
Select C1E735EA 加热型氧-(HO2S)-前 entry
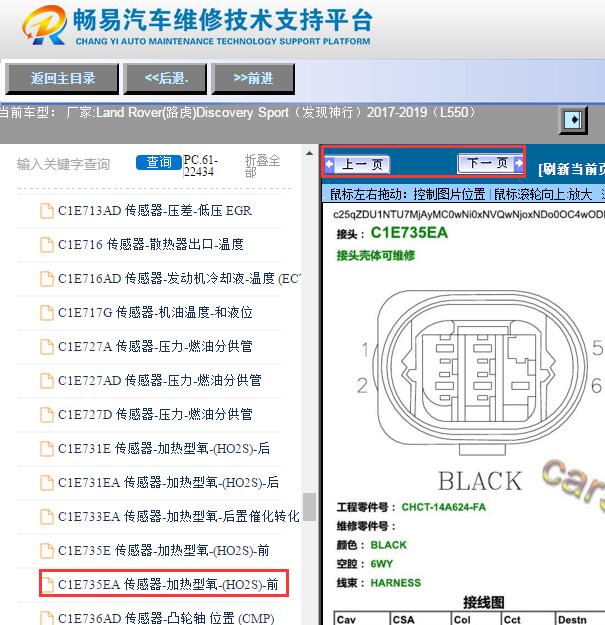168,585
